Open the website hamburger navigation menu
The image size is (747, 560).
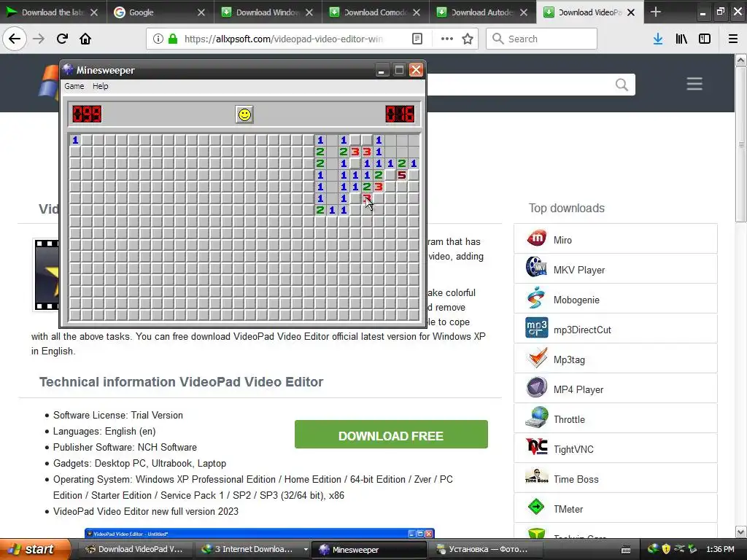pos(694,84)
